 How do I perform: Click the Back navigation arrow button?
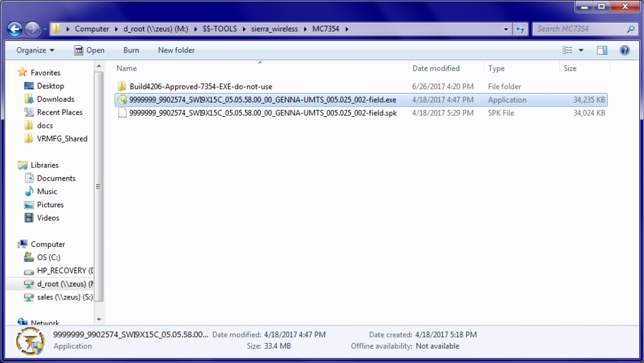[x=15, y=29]
